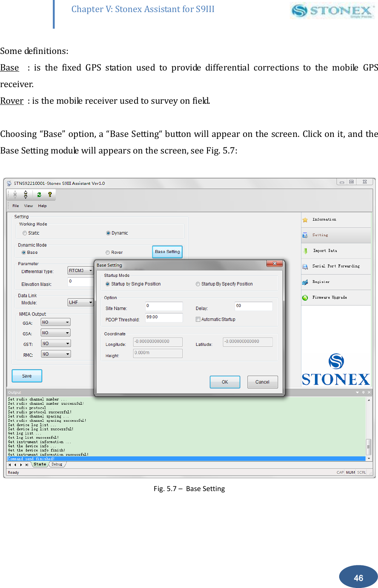Click the Site Name input field

pos(164,306)
